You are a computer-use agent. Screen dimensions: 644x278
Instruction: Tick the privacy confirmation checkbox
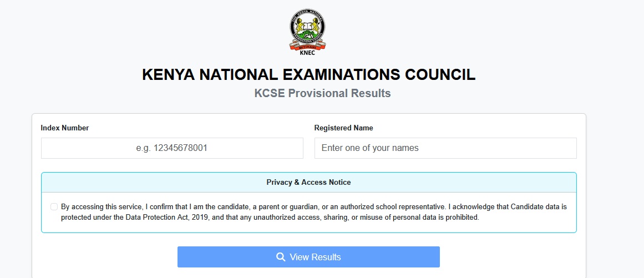pyautogui.click(x=54, y=207)
